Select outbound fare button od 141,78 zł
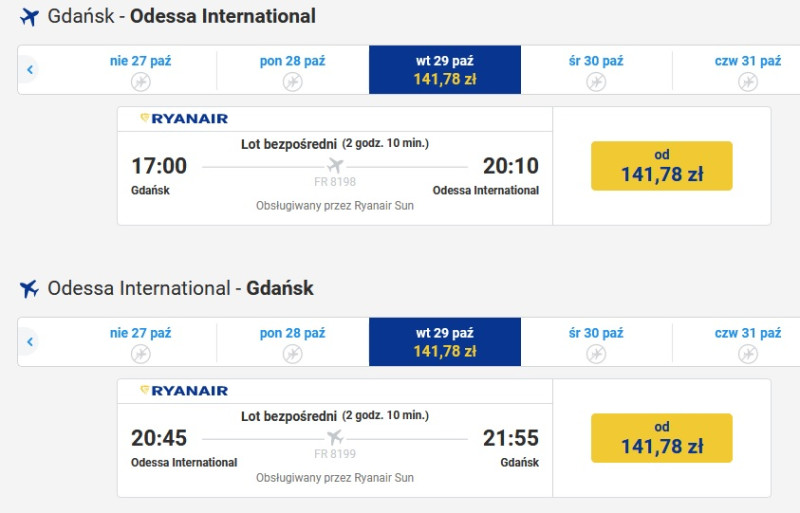 [x=662, y=166]
